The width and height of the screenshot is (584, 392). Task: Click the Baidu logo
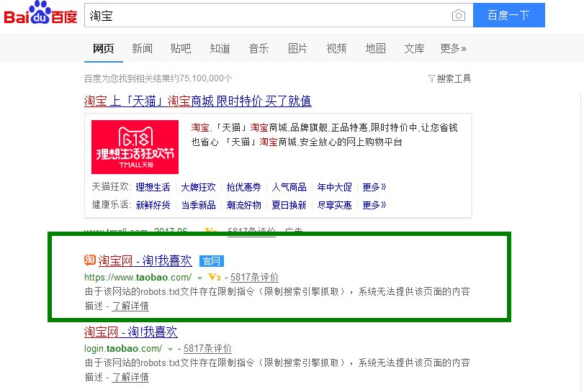click(40, 13)
